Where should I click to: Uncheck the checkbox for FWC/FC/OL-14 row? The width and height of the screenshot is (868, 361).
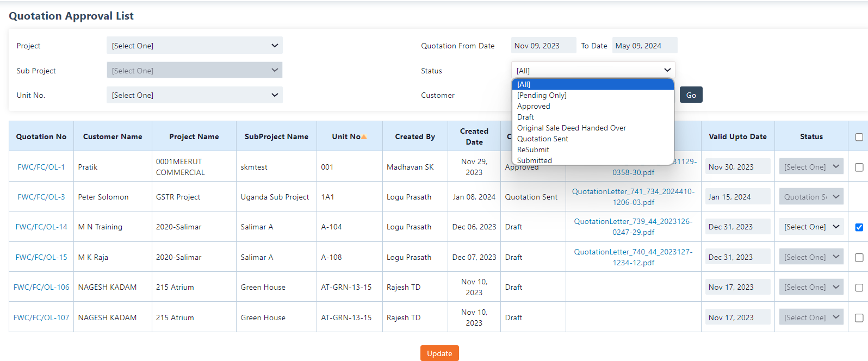859,227
